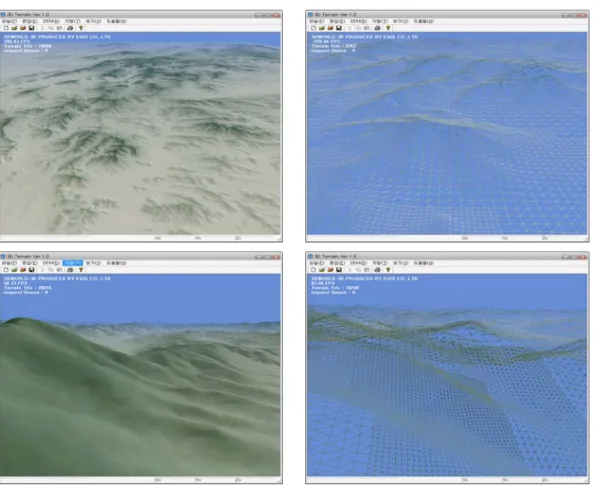This screenshot has width=594, height=485.
Task: Click Print icon in upper-left window toolbar
Action: [x=70, y=28]
